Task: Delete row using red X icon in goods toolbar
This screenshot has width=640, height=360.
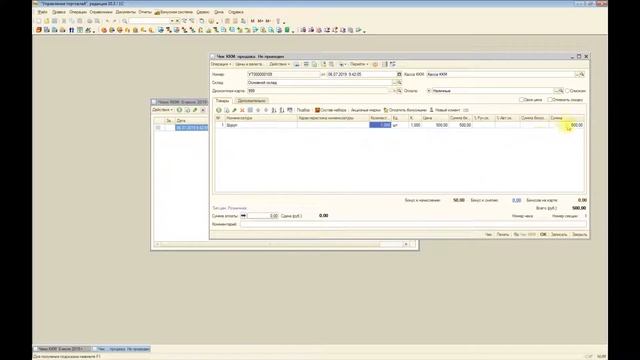Action: (x=242, y=110)
